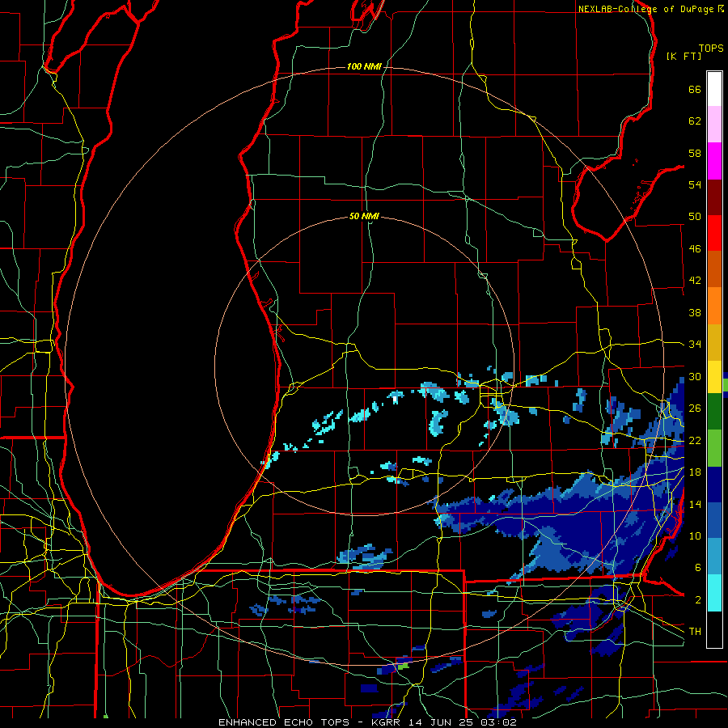The width and height of the screenshot is (728, 728).
Task: Click the "34" legend value
Action: pos(695,345)
